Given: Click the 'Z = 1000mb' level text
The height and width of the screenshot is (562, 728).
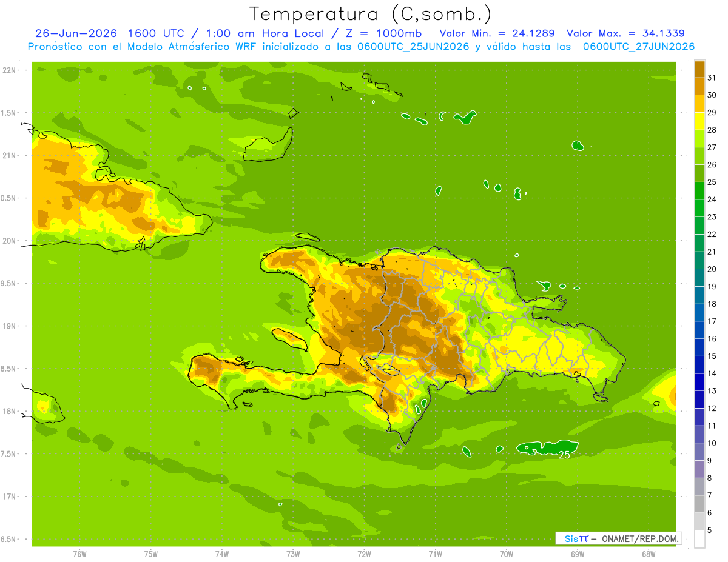Looking at the screenshot, I should pos(383,33).
